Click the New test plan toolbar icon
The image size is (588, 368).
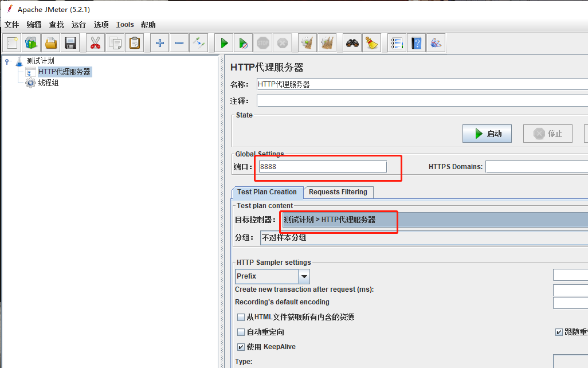(x=12, y=43)
